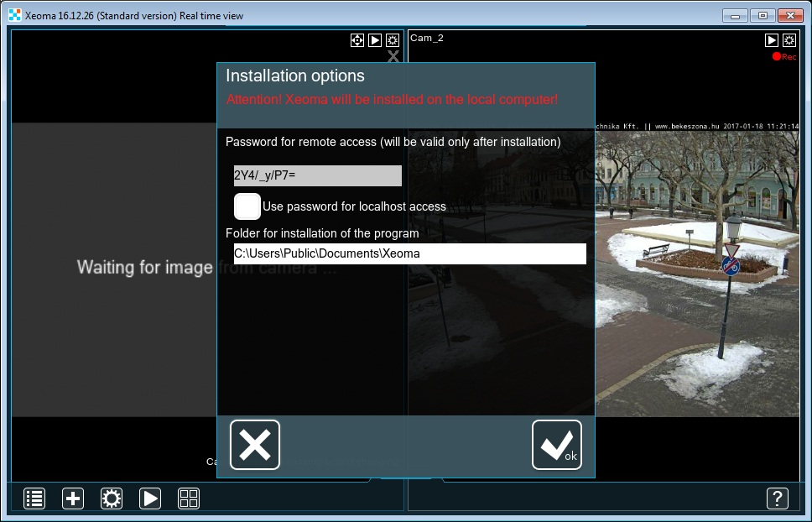Image resolution: width=812 pixels, height=522 pixels.
Task: Enable Use password for localhost access
Action: click(247, 206)
